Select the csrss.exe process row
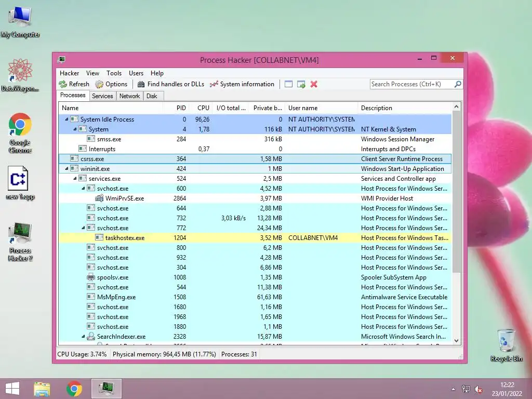This screenshot has height=399, width=532. [255, 158]
